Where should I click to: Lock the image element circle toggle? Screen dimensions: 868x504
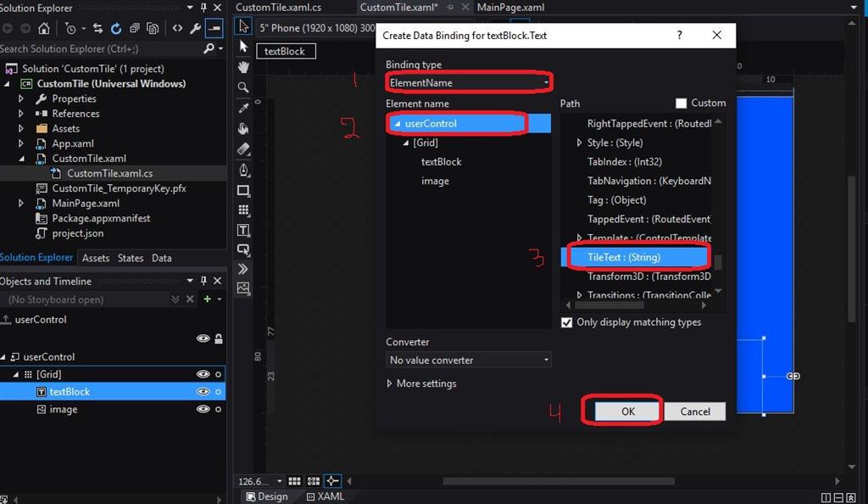[x=218, y=409]
